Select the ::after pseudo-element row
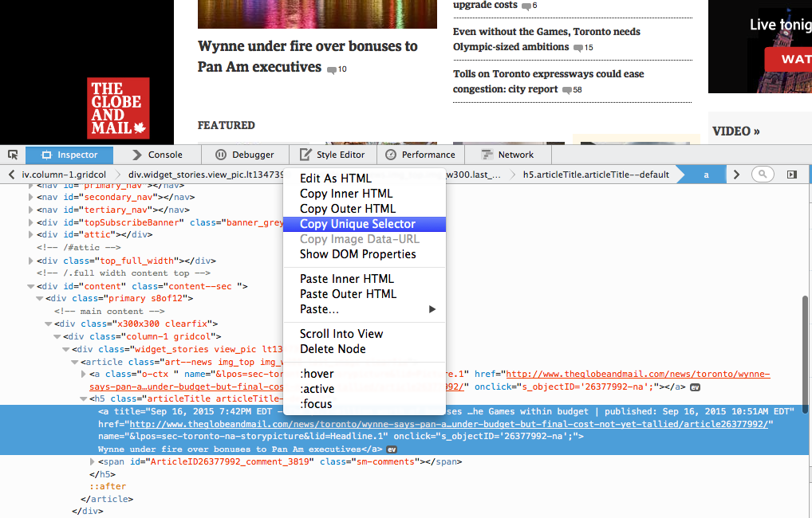Image resolution: width=812 pixels, height=518 pixels. 108,486
